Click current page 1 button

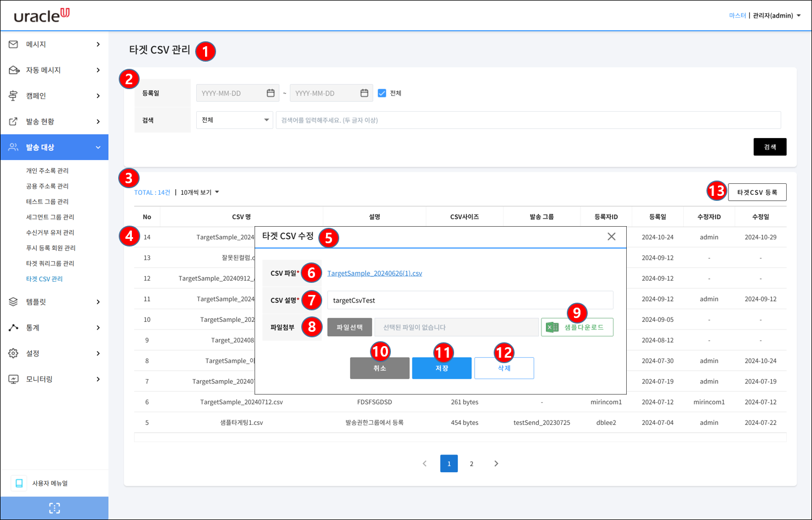point(449,463)
